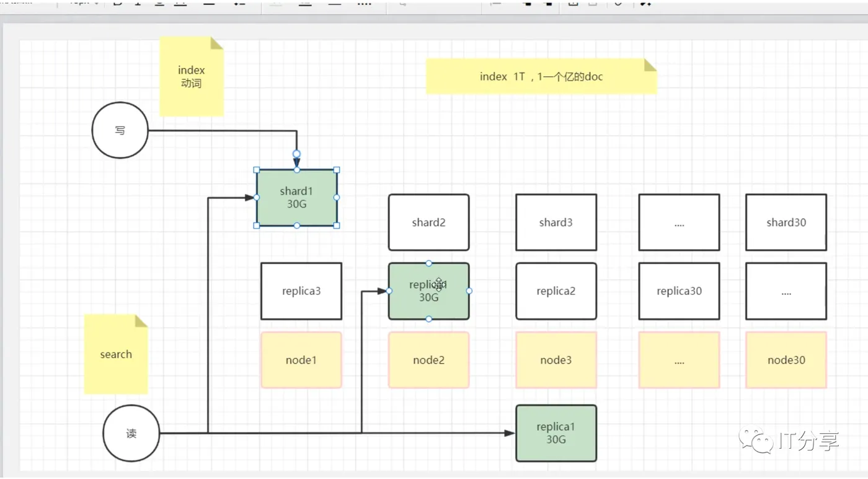
Task: Click the right-middle handle of shard1
Action: (x=337, y=198)
